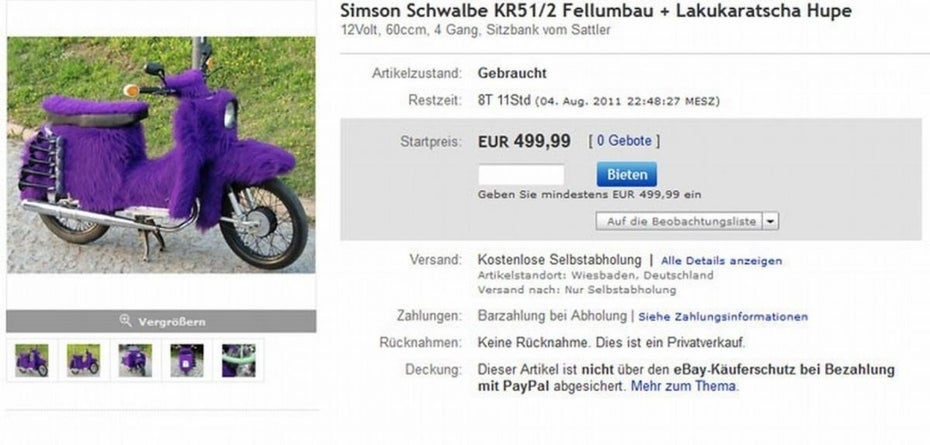Click the gray Vergrößern enlarge bar
This screenshot has width=930, height=445.
point(161,321)
